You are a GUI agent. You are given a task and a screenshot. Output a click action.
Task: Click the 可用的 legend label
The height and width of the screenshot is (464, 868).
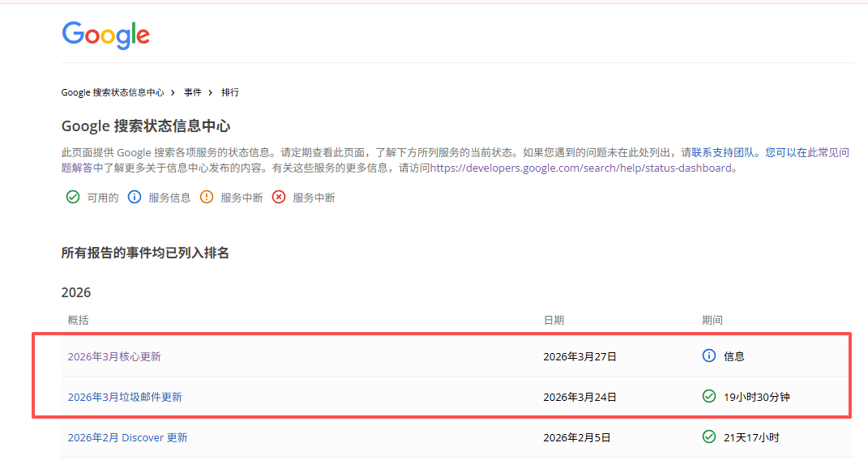tap(103, 198)
